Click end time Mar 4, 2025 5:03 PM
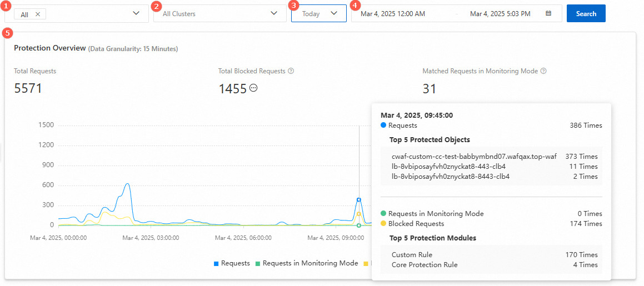The height and width of the screenshot is (286, 644). [500, 13]
